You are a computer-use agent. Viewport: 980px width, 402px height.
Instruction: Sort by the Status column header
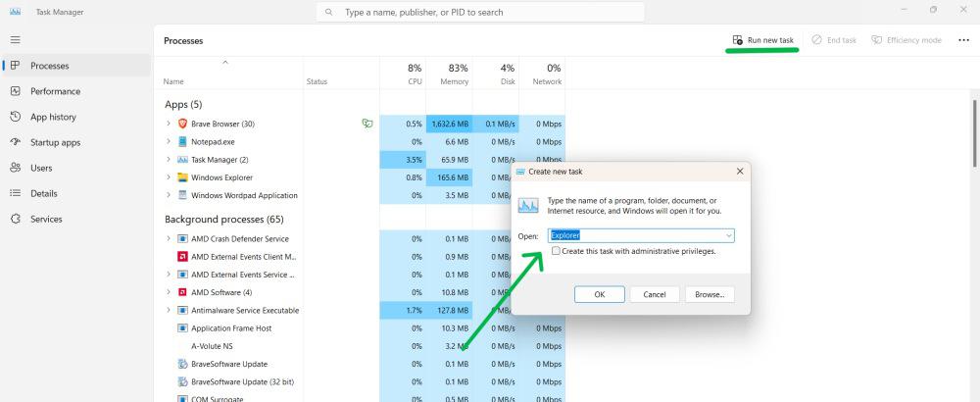(x=341, y=74)
